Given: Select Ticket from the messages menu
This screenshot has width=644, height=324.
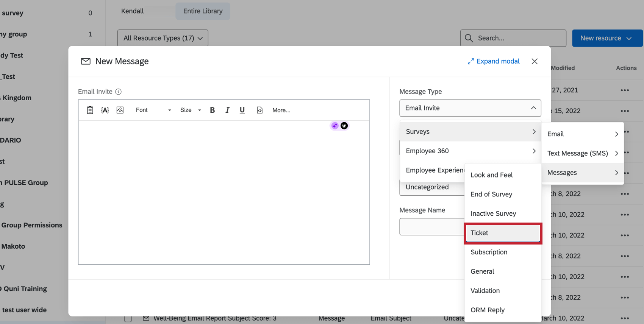Looking at the screenshot, I should click(x=502, y=233).
